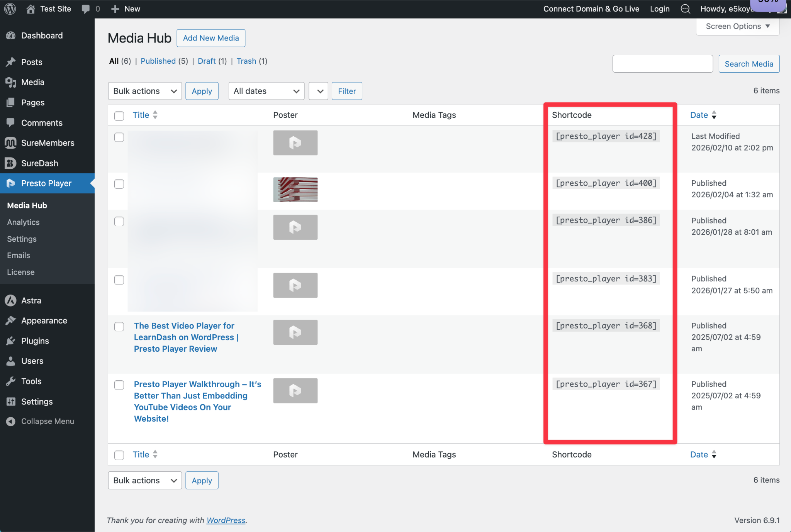The image size is (791, 532).
Task: Click the red books poster thumbnail
Action: 295,190
